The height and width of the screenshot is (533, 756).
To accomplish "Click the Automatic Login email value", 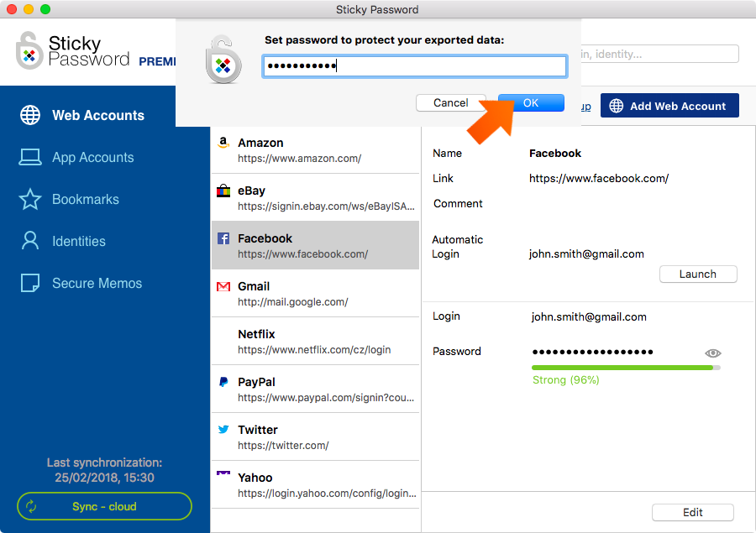I will pyautogui.click(x=586, y=254).
